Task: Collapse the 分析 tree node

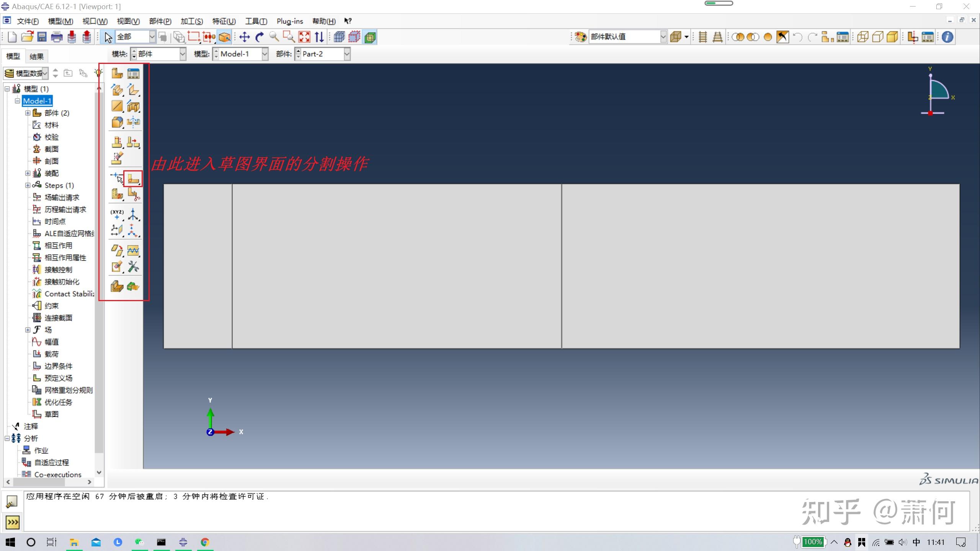Action: pyautogui.click(x=7, y=438)
